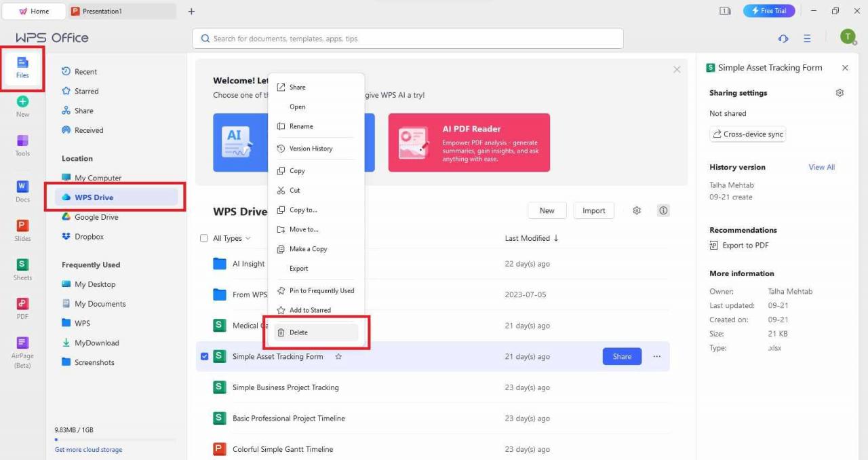868x460 pixels.
Task: Open the sharing settings gear in right panel
Action: click(x=840, y=92)
